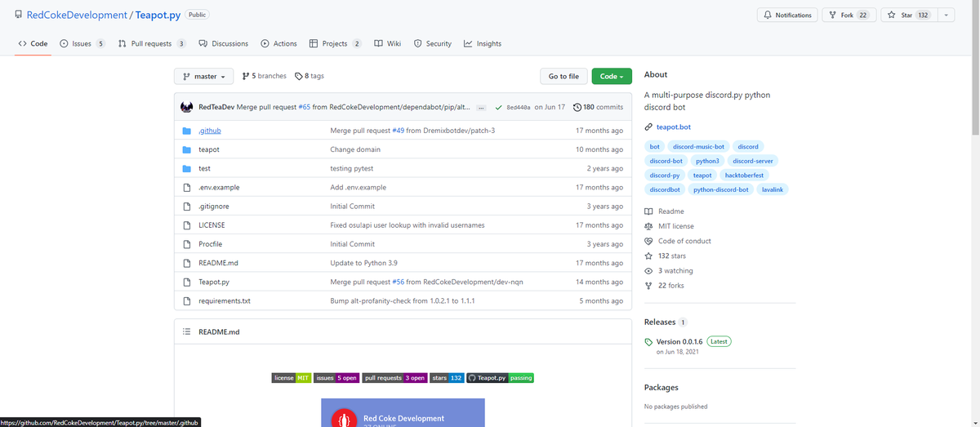Screen dimensions: 980x427
Task: Open the Teapot.py repository name link
Action: click(158, 15)
